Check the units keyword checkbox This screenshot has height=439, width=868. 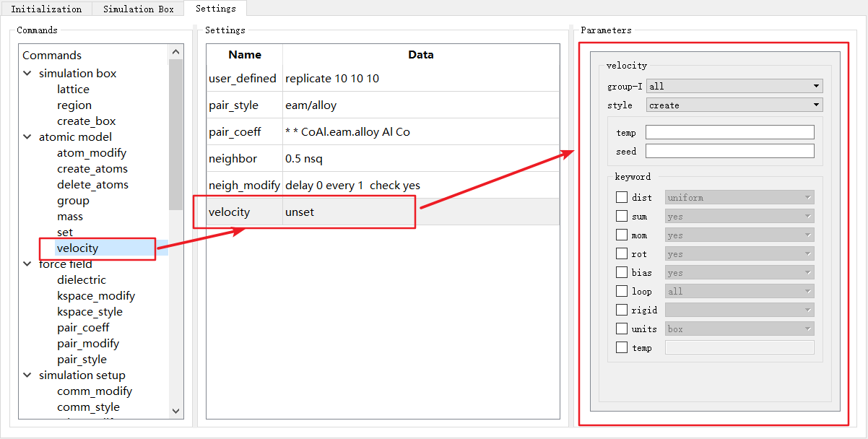pos(622,329)
